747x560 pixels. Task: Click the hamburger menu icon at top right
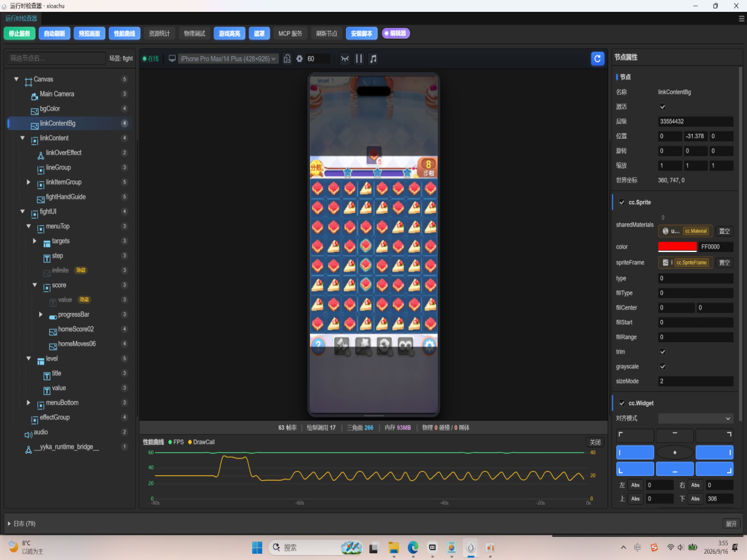[x=741, y=19]
